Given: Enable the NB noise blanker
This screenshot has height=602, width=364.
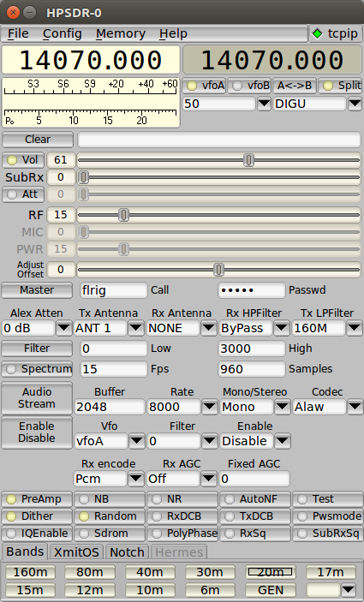Looking at the screenshot, I should (110, 499).
